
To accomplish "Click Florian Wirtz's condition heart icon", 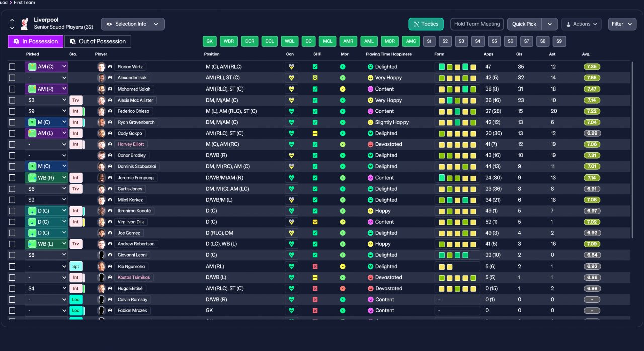I will [291, 67].
